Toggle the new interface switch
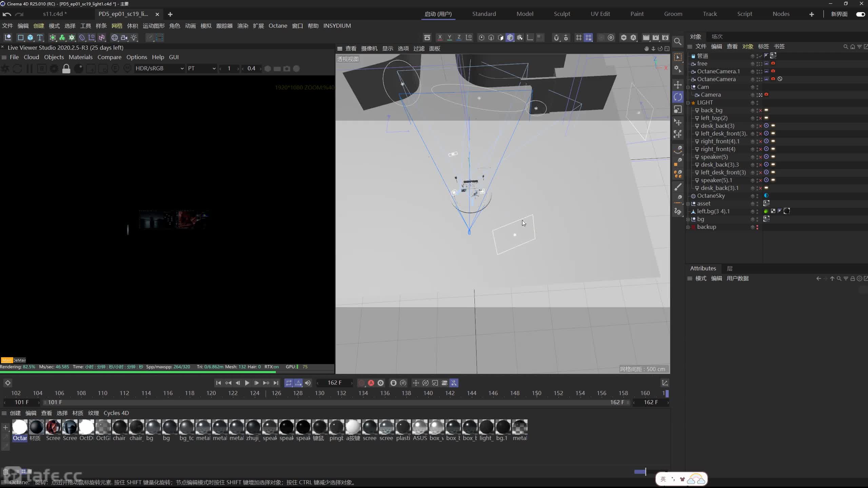Screen dimensions: 868x488 tap(861, 14)
